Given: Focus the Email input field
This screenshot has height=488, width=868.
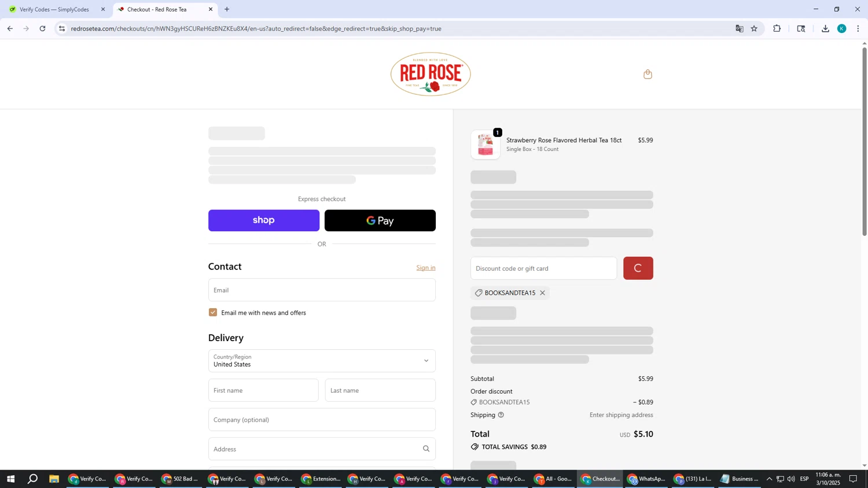Looking at the screenshot, I should pos(322,290).
